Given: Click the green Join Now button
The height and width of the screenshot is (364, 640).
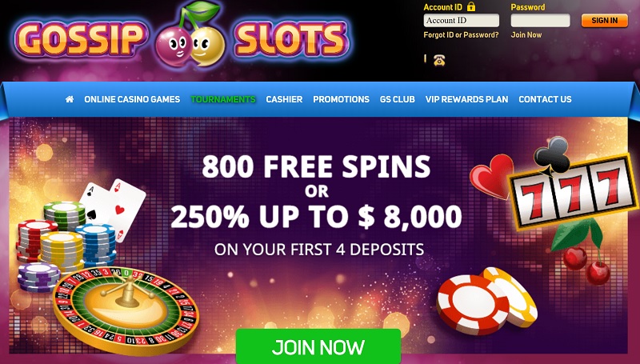Looking at the screenshot, I should click(x=318, y=346).
